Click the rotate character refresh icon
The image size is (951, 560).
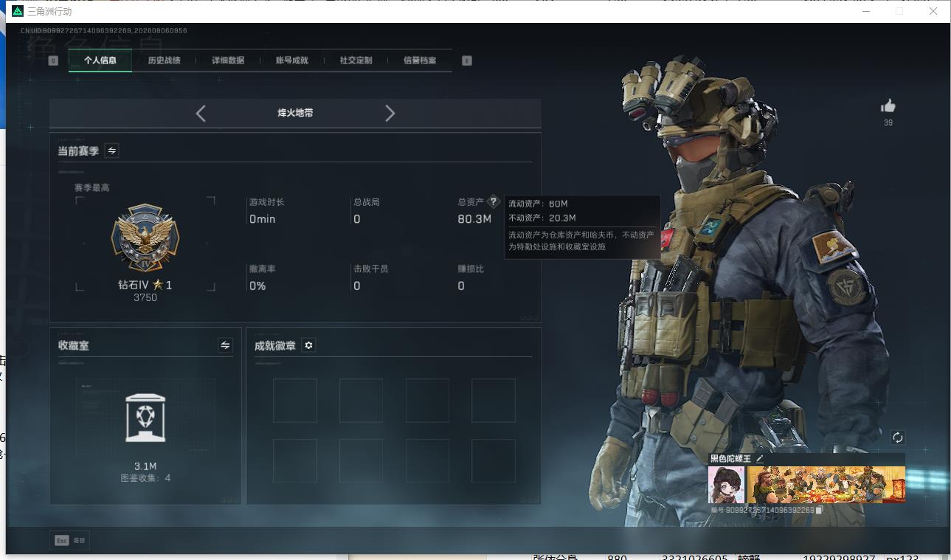tap(898, 438)
